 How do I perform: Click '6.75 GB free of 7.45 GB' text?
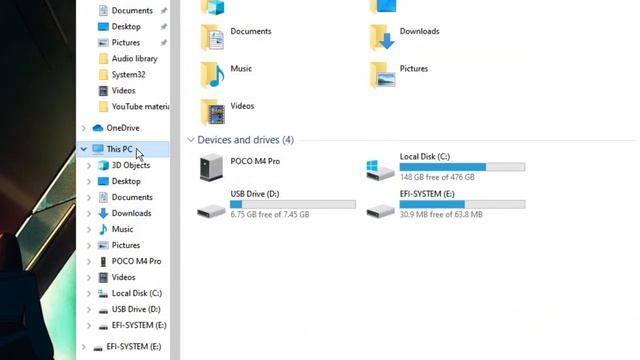click(x=269, y=214)
